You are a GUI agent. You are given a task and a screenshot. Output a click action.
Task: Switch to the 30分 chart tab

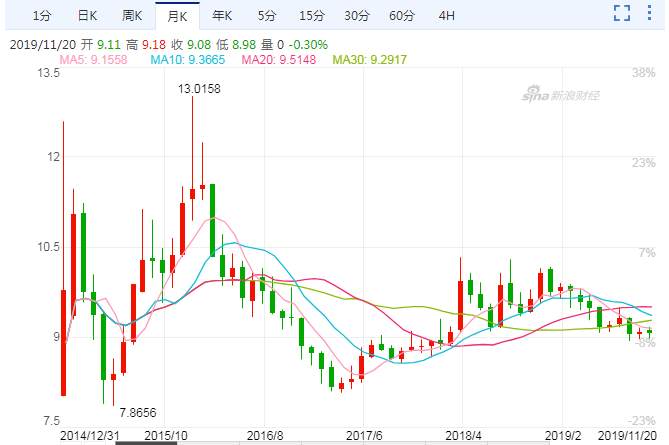pos(357,16)
